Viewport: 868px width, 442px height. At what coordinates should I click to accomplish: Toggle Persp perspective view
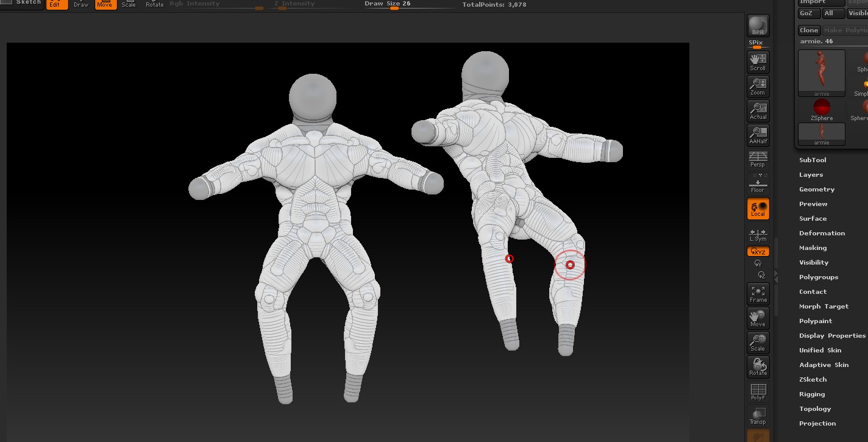tap(758, 159)
